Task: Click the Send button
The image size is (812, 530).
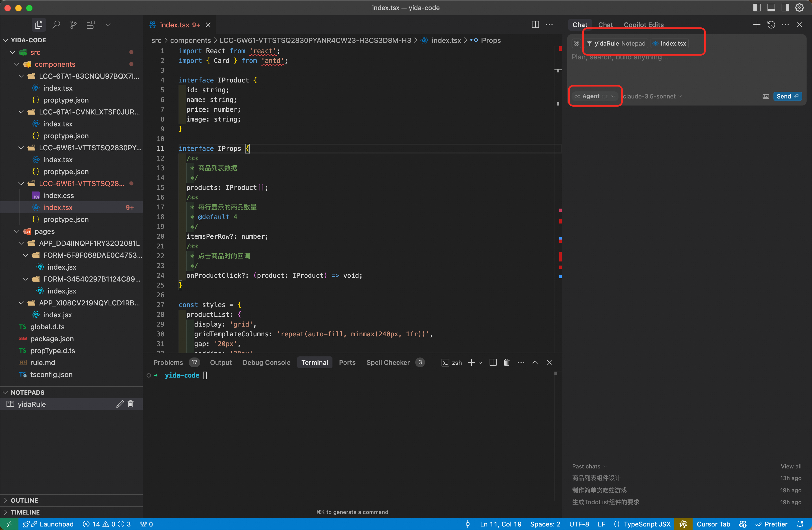Action: 787,97
